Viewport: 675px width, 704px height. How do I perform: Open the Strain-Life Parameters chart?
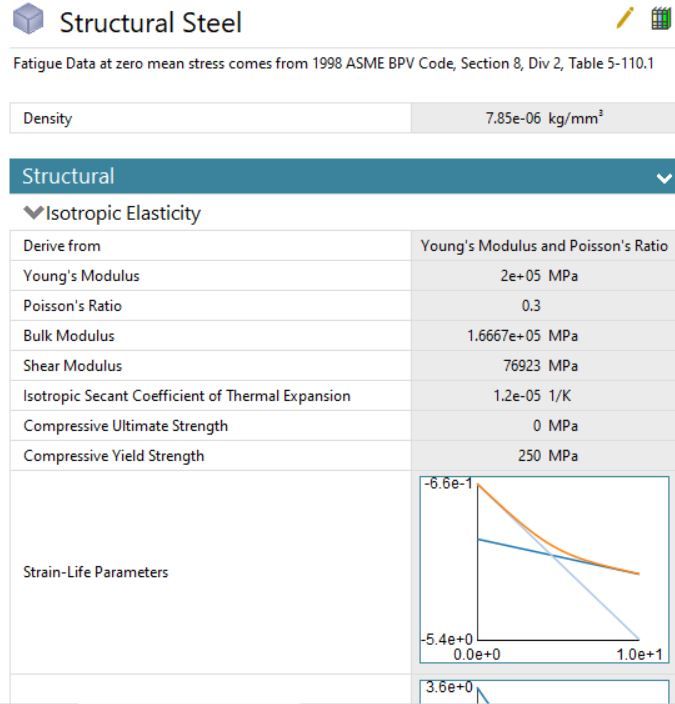tap(545, 569)
